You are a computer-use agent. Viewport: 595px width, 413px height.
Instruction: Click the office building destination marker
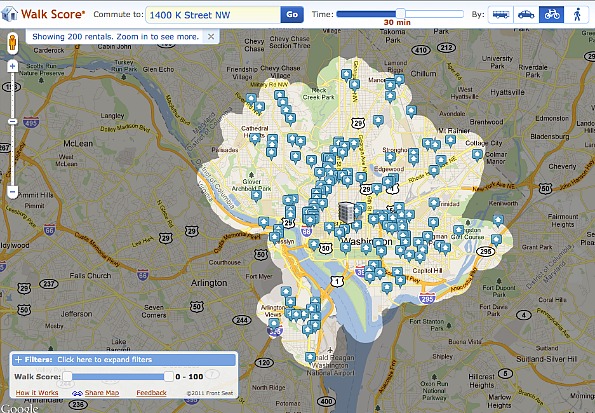(346, 212)
